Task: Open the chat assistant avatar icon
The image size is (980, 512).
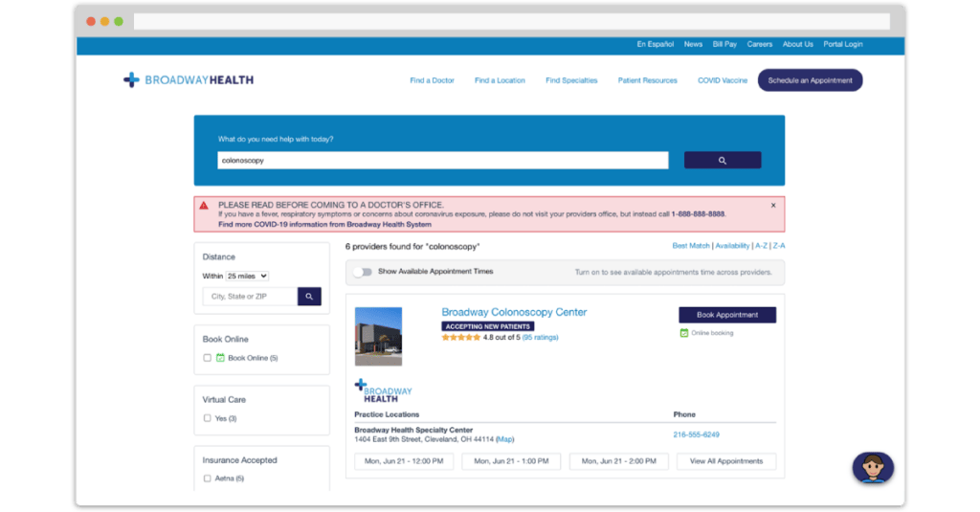Action: (x=873, y=468)
